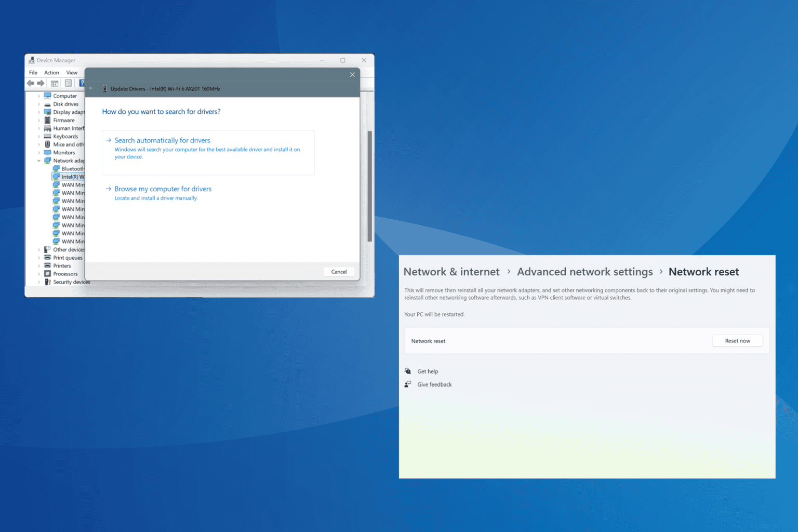Image resolution: width=798 pixels, height=532 pixels.
Task: Click the Network adapters category icon
Action: [47, 161]
